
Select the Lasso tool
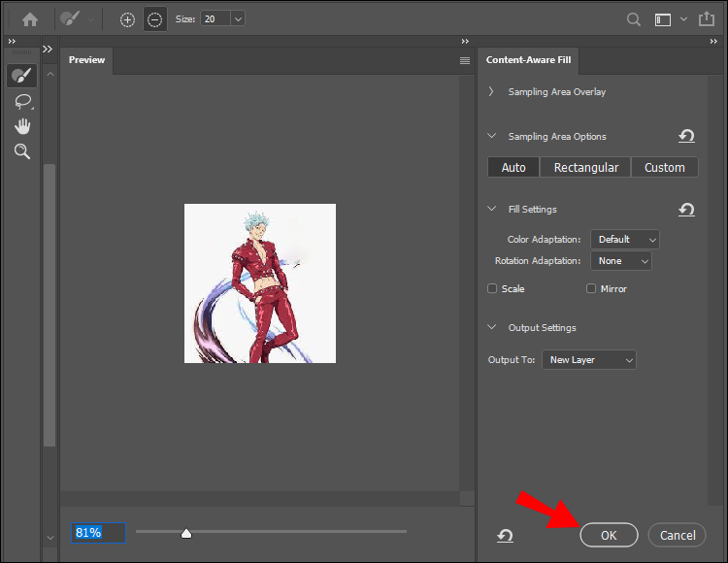tap(21, 101)
